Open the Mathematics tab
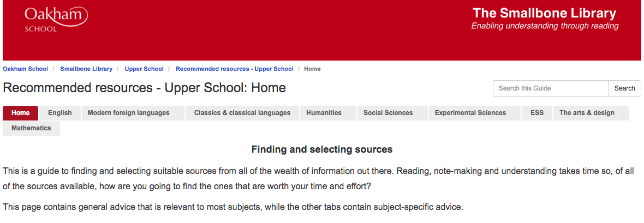This screenshot has width=644, height=223. point(31,128)
